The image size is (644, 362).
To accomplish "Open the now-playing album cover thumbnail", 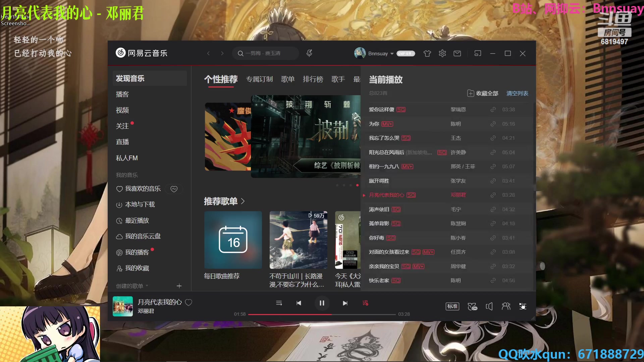I will coord(123,306).
